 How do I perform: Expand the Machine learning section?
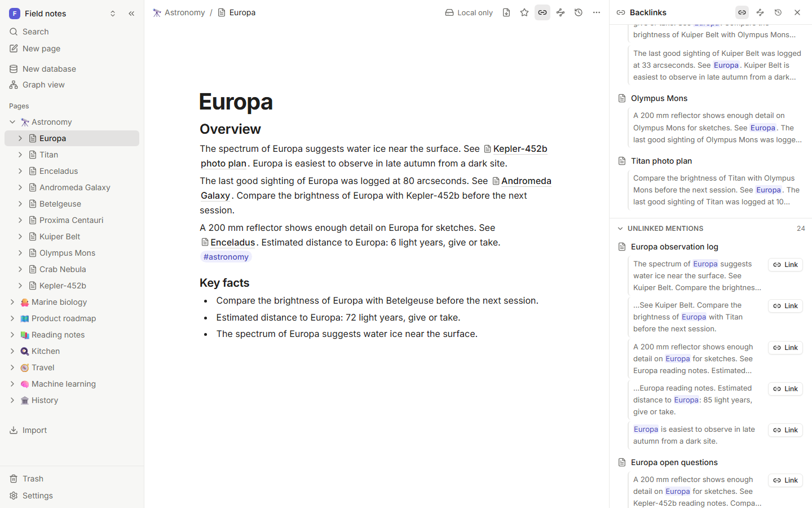tap(12, 384)
